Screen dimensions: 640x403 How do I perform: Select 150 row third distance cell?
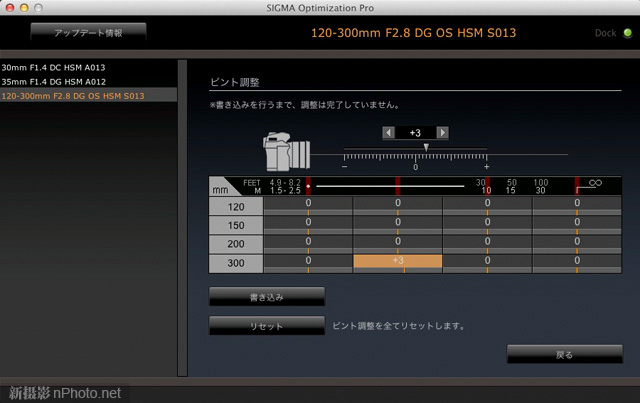(487, 225)
